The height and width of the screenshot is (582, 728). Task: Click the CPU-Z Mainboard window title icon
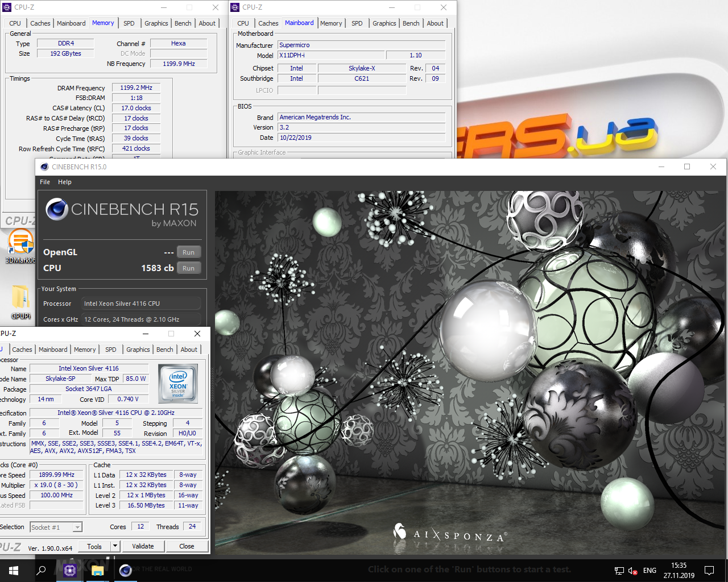point(235,7)
